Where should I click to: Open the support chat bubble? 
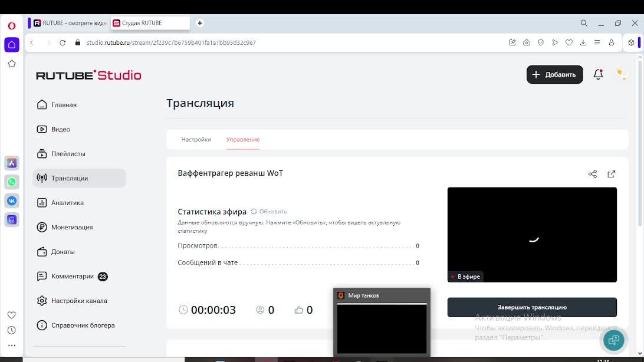[613, 340]
